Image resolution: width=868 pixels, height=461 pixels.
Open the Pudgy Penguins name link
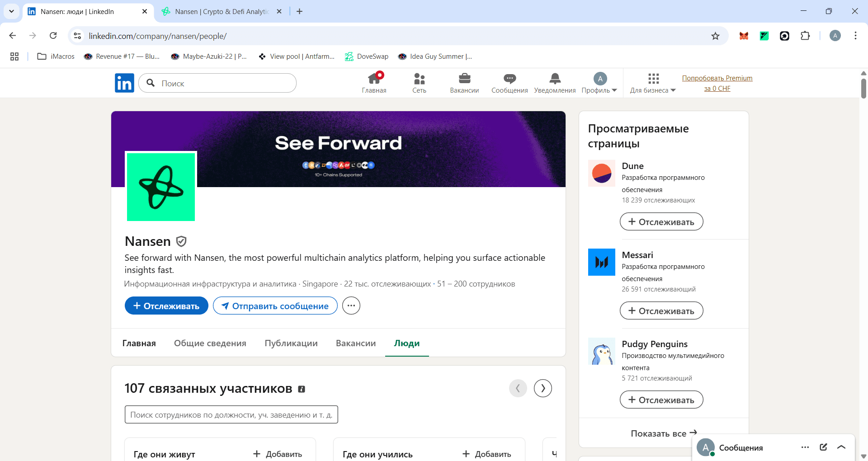point(655,344)
